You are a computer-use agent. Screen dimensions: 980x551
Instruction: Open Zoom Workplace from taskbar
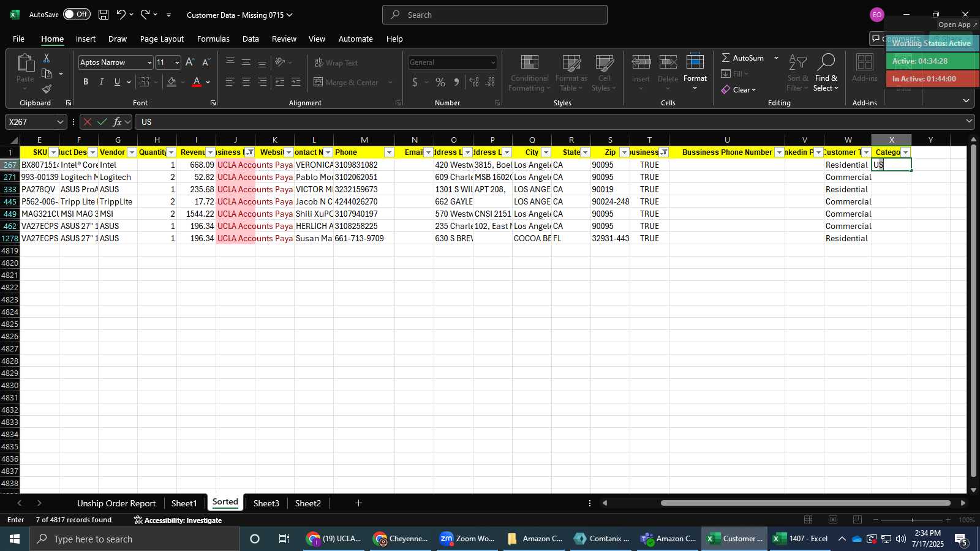tap(468, 539)
